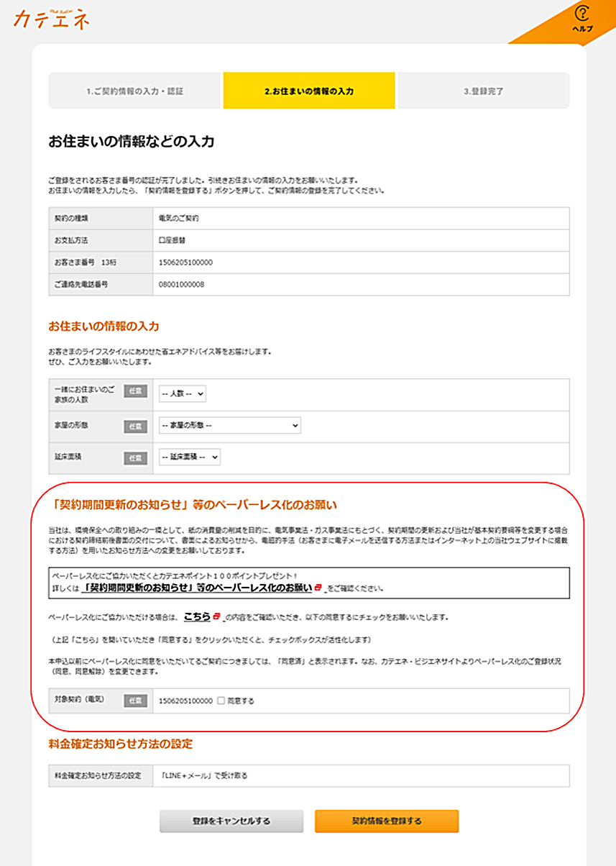Click the 任意 badge next to 対象契約（電気）

(135, 699)
